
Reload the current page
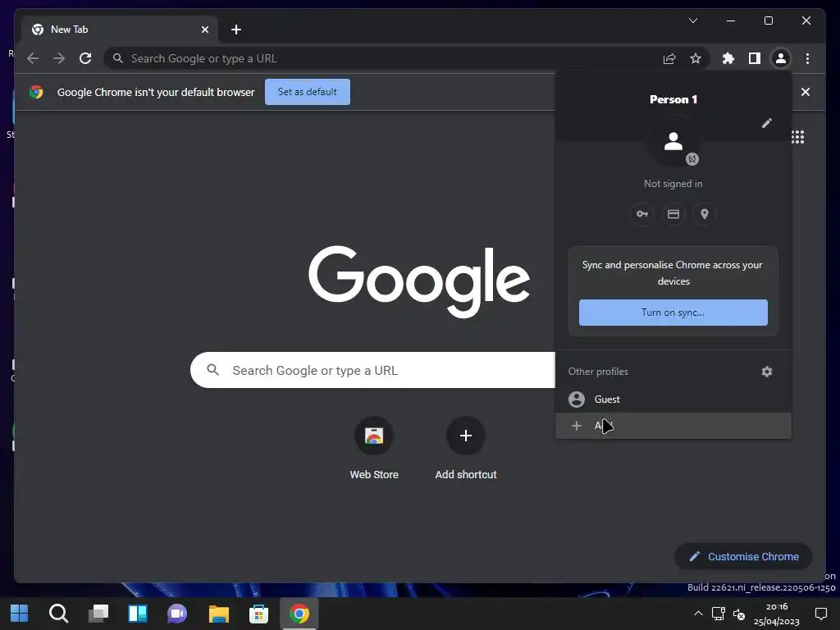click(x=85, y=58)
